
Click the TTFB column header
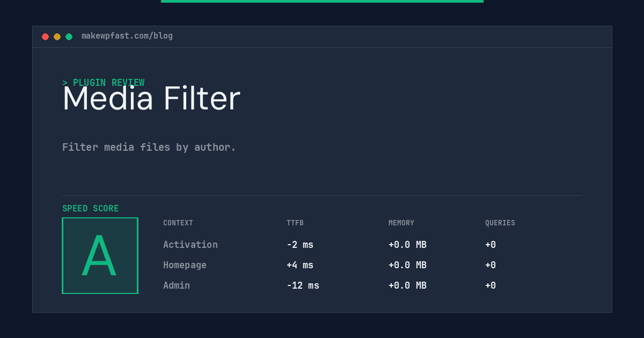point(295,223)
